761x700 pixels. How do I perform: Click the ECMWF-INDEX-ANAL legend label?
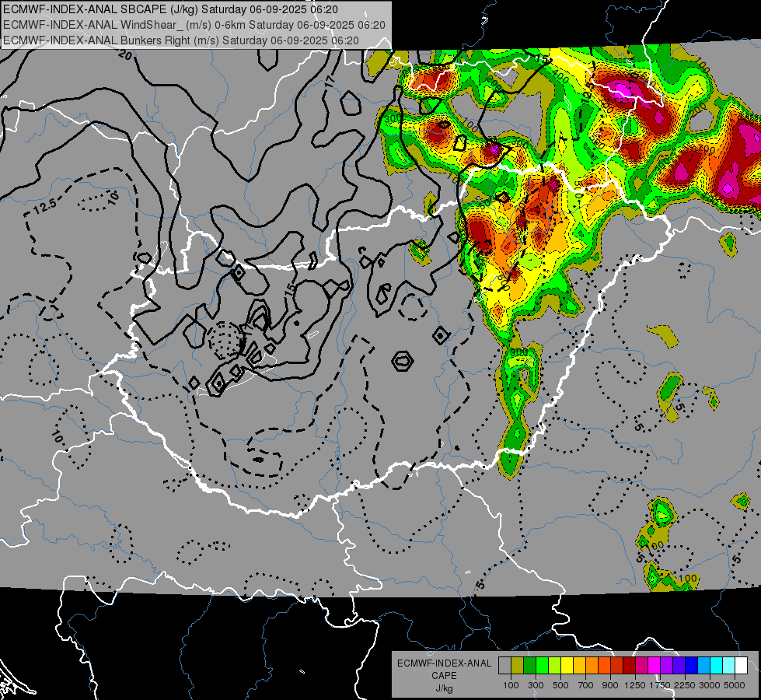(444, 663)
